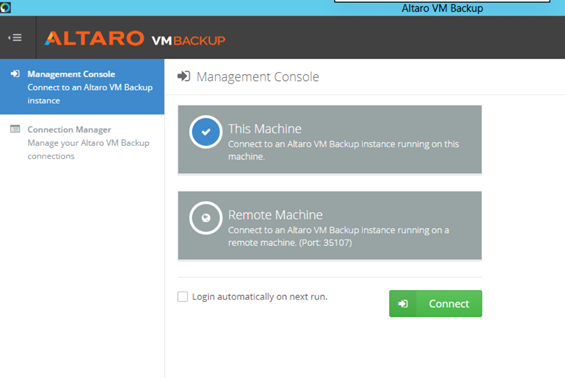Viewport: 565px width, 378px height.
Task: Click the Altaro VM Backup logo
Action: click(x=135, y=39)
